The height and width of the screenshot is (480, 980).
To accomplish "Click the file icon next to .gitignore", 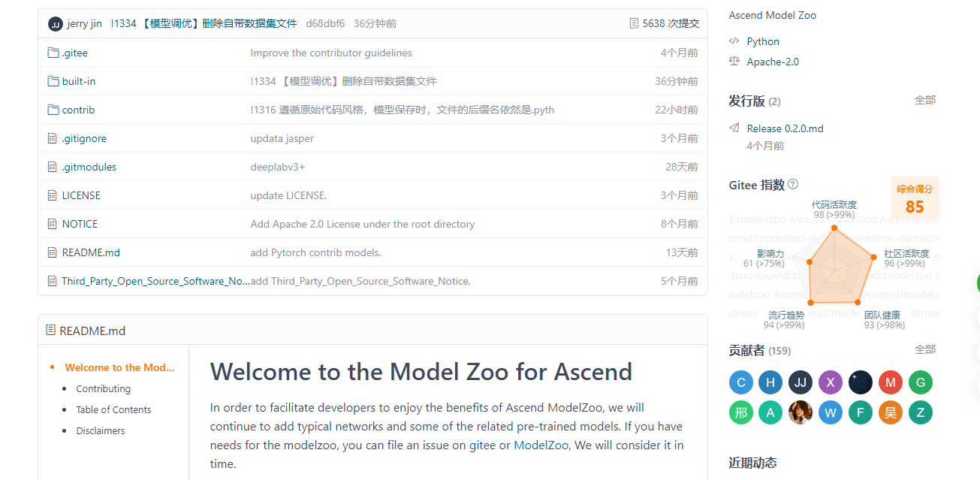I will [53, 138].
